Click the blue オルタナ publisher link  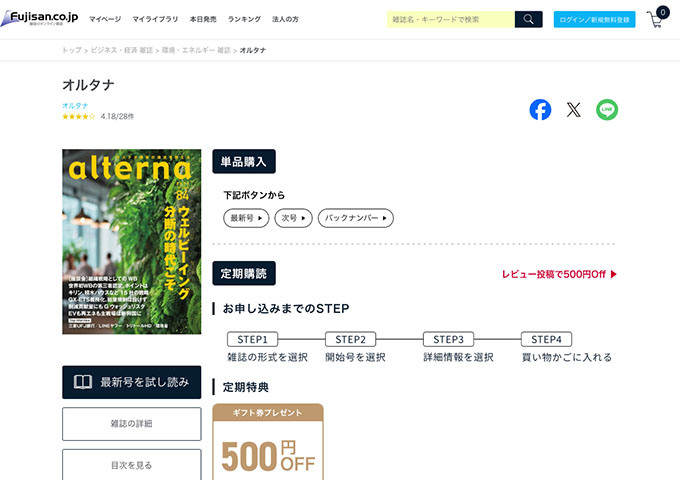pos(75,105)
